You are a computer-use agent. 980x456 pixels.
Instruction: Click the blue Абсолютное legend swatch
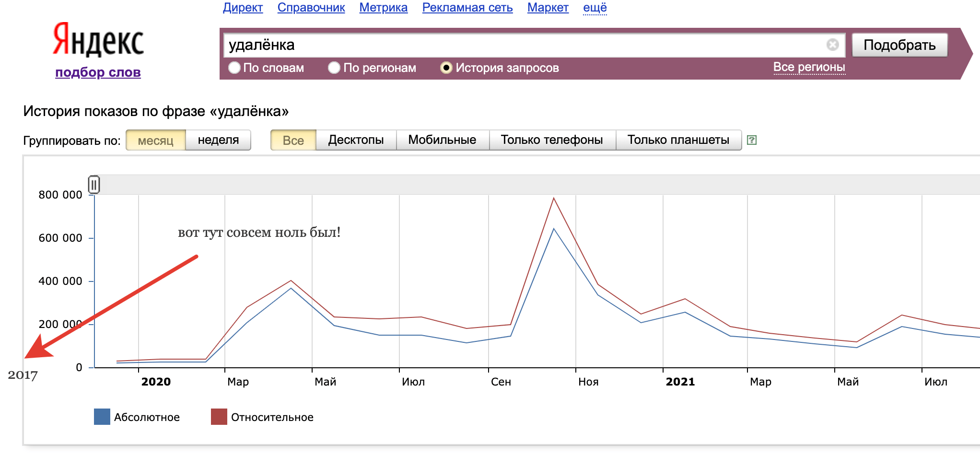point(102,417)
